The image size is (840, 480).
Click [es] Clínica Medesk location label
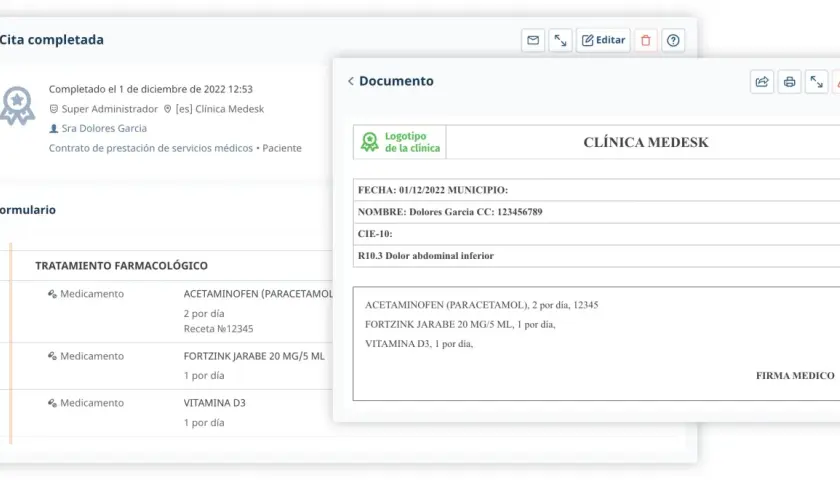[220, 109]
